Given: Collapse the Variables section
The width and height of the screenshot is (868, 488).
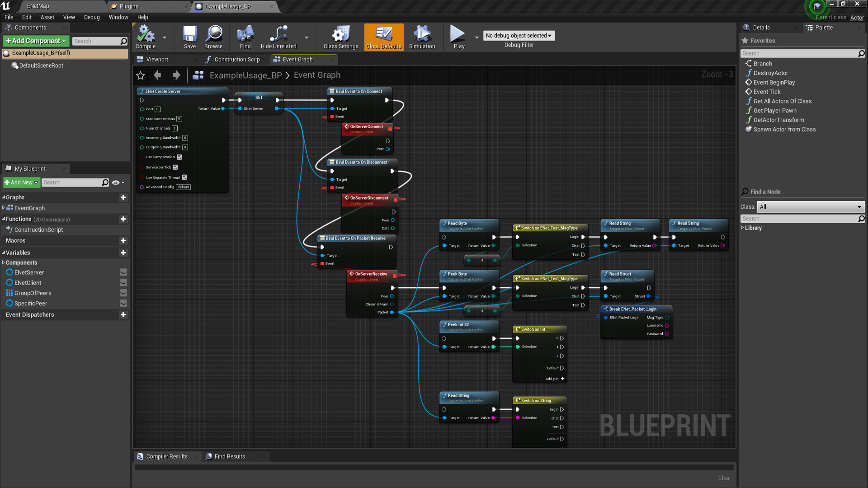Looking at the screenshot, I should (x=4, y=253).
